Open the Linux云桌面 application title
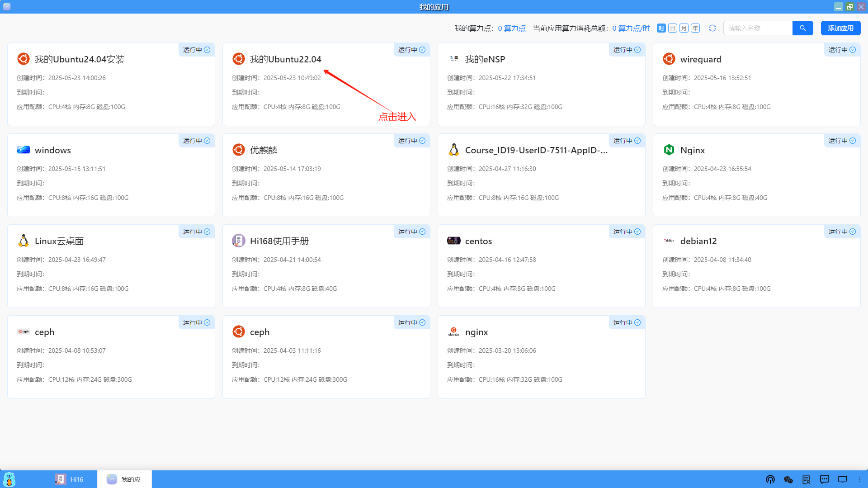Viewport: 868px width, 488px height. pyautogui.click(x=59, y=241)
